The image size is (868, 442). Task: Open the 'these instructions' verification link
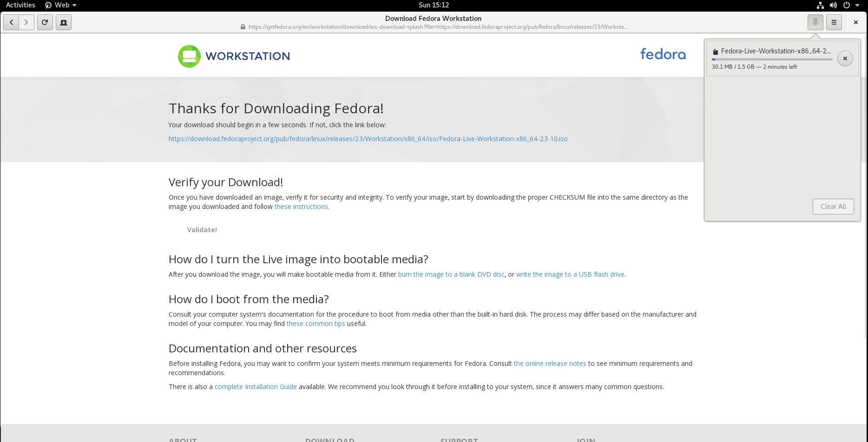click(x=301, y=207)
